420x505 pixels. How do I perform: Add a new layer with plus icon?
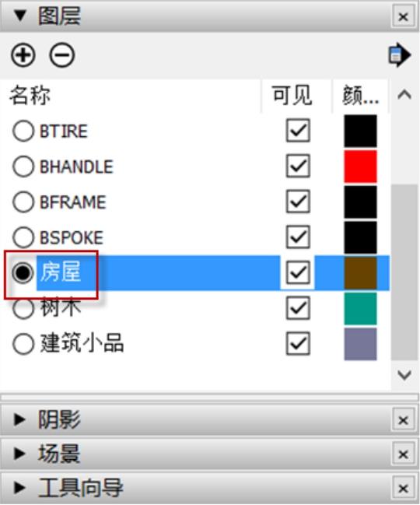click(23, 55)
